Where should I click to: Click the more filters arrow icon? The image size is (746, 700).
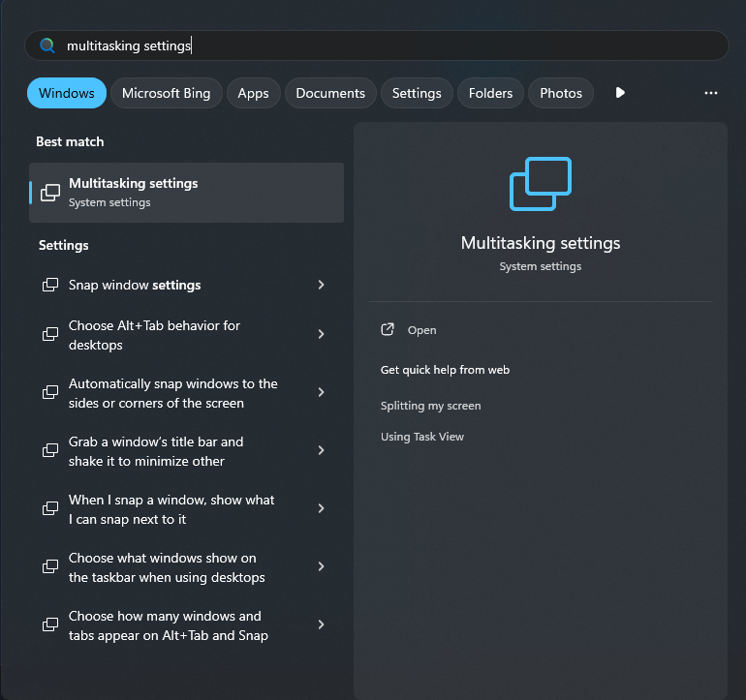click(620, 93)
